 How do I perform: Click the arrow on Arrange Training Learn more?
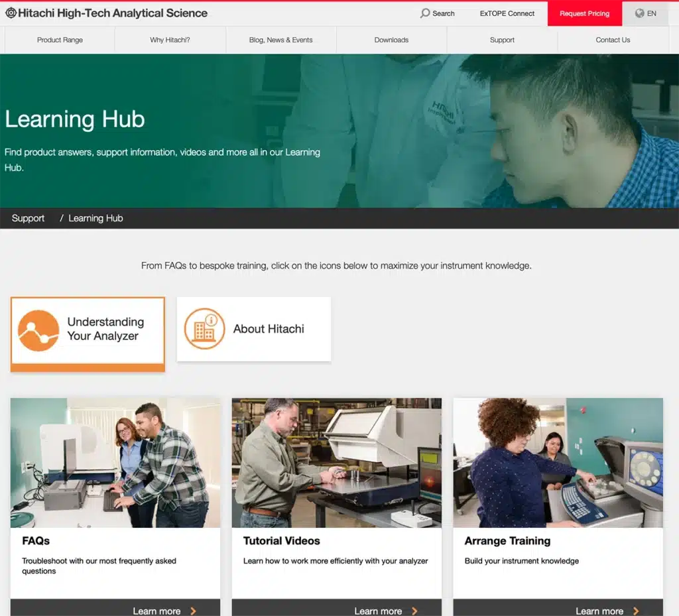pyautogui.click(x=635, y=611)
